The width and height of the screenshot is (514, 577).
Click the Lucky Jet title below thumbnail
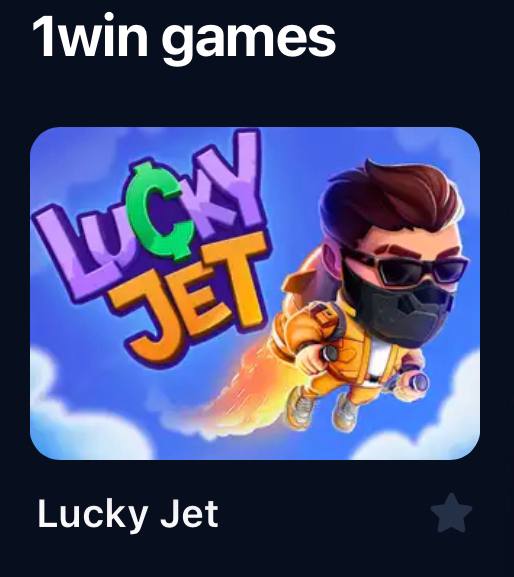128,514
